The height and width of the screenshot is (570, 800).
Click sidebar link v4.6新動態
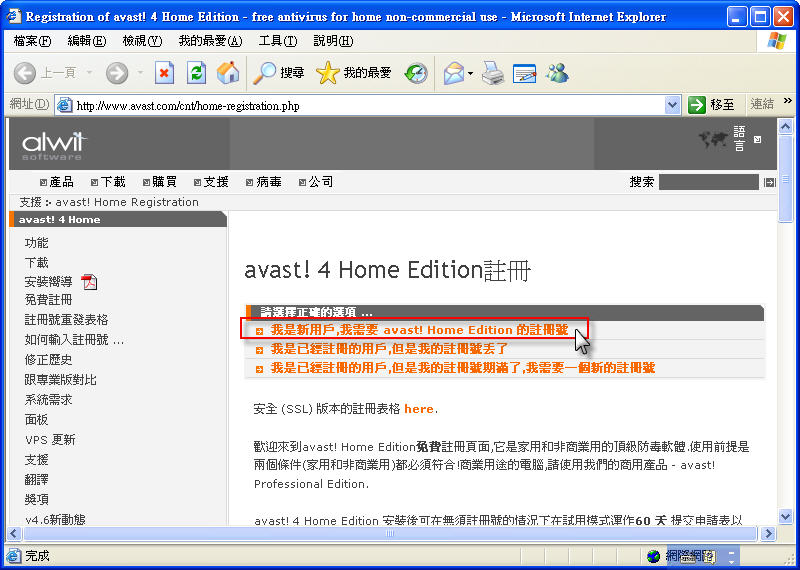55,519
